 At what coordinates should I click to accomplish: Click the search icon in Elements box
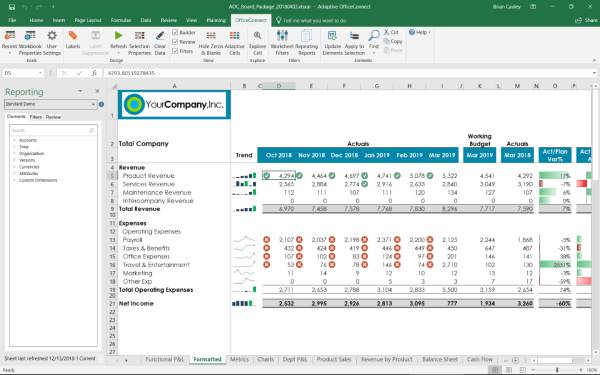click(91, 130)
